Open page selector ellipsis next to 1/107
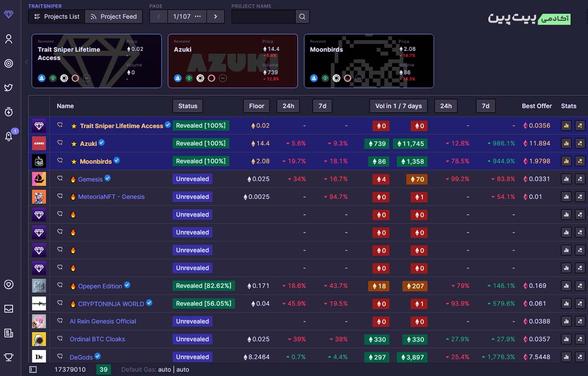This screenshot has height=376, width=588. click(x=198, y=17)
